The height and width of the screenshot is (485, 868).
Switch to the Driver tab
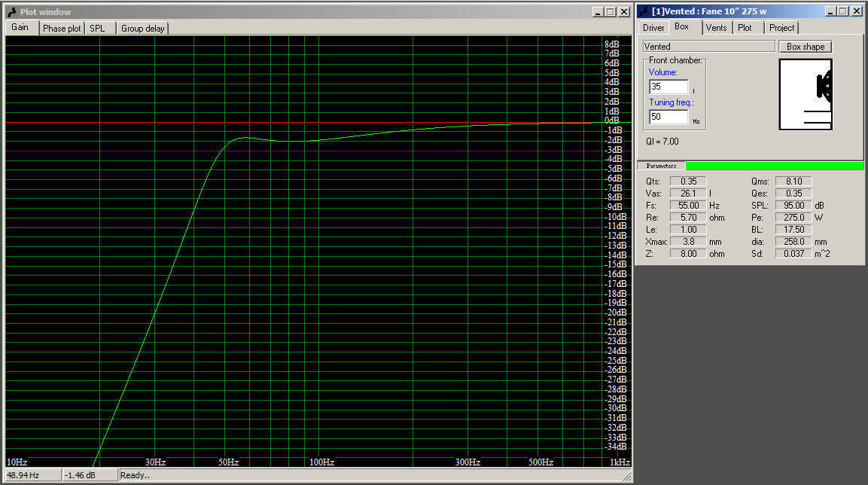coord(653,28)
